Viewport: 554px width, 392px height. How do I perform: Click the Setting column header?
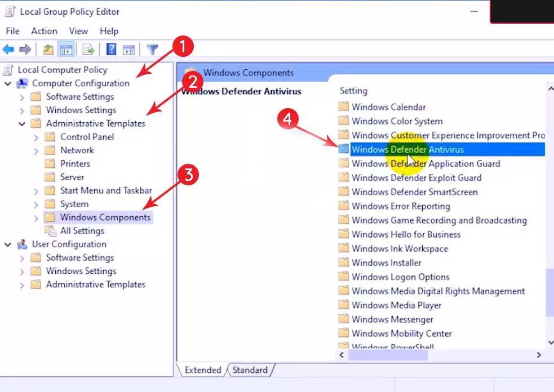(x=353, y=91)
